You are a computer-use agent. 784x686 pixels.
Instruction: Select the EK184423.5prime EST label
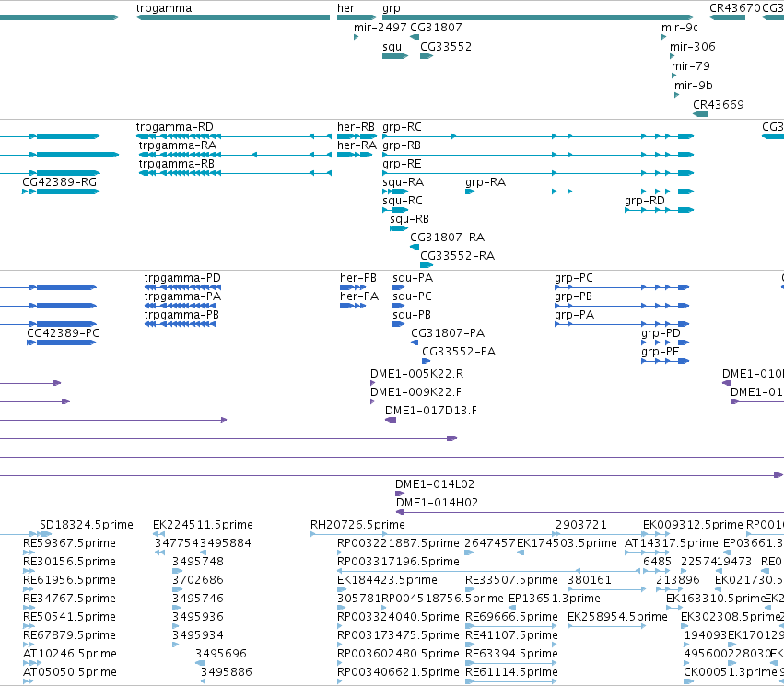click(x=387, y=580)
